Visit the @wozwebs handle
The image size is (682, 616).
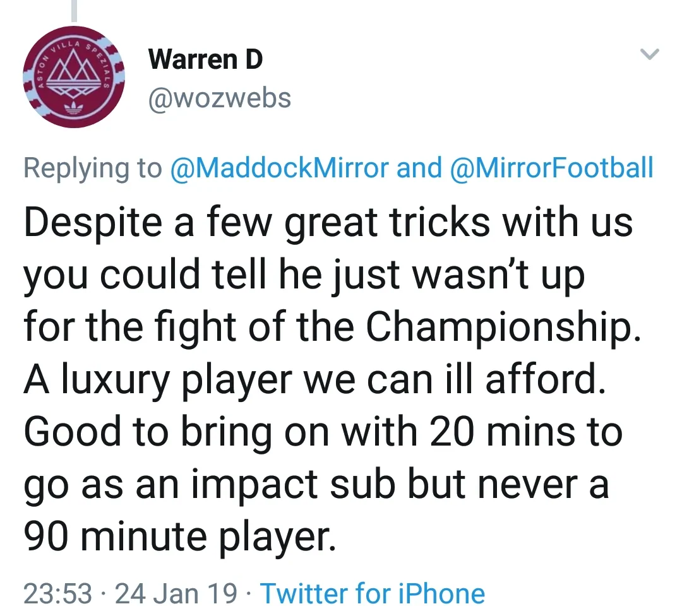(x=219, y=98)
